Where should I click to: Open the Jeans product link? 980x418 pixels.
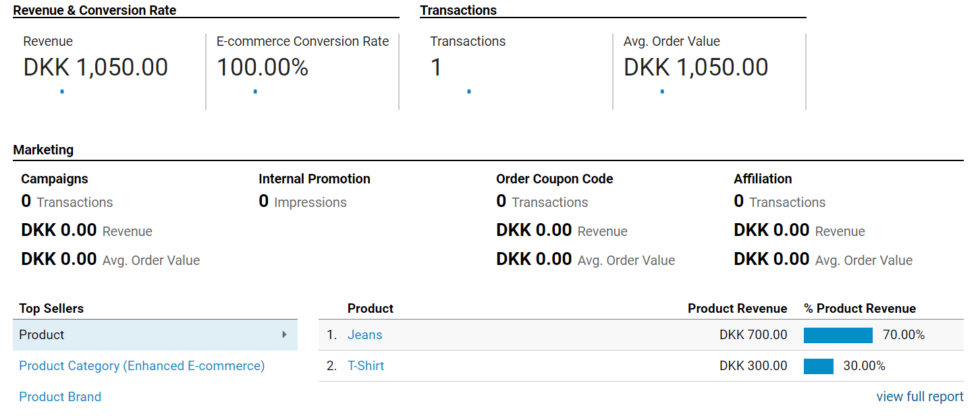[x=365, y=335]
